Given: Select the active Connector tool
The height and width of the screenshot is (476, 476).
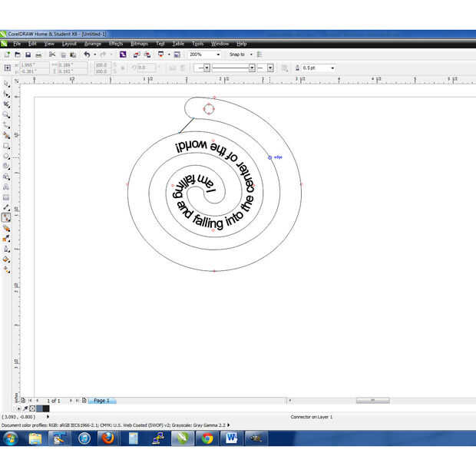Looking at the screenshot, I should pyautogui.click(x=6, y=218).
